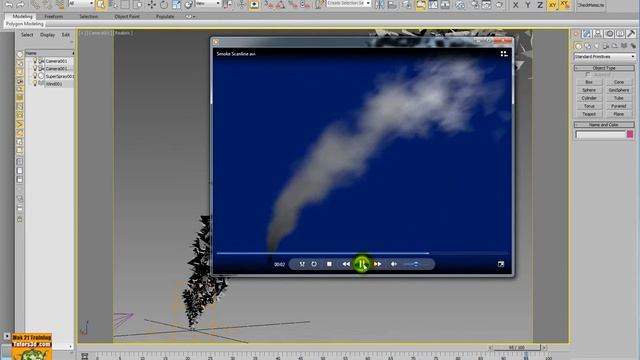This screenshot has height=360, width=640.
Task: Mute the media player audio
Action: (x=393, y=264)
